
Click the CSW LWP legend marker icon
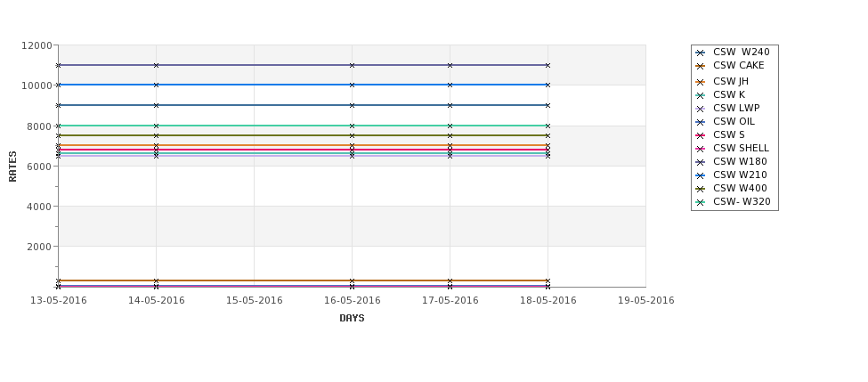tap(701, 109)
